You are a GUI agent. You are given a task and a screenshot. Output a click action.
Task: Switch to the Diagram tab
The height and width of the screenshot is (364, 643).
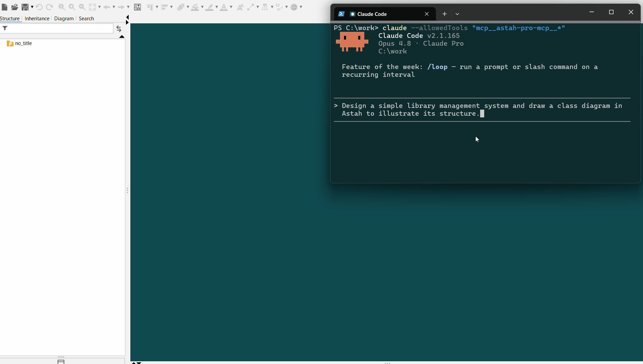click(64, 18)
